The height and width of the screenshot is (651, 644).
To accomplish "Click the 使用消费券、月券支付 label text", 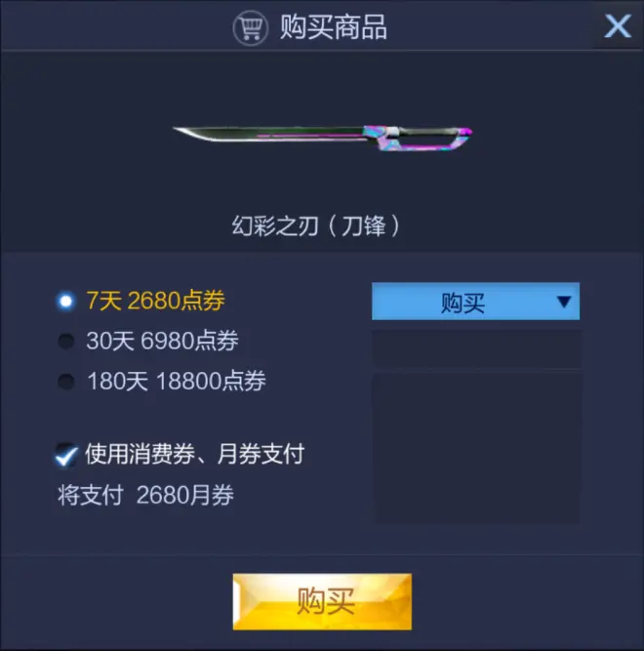I will point(194,454).
